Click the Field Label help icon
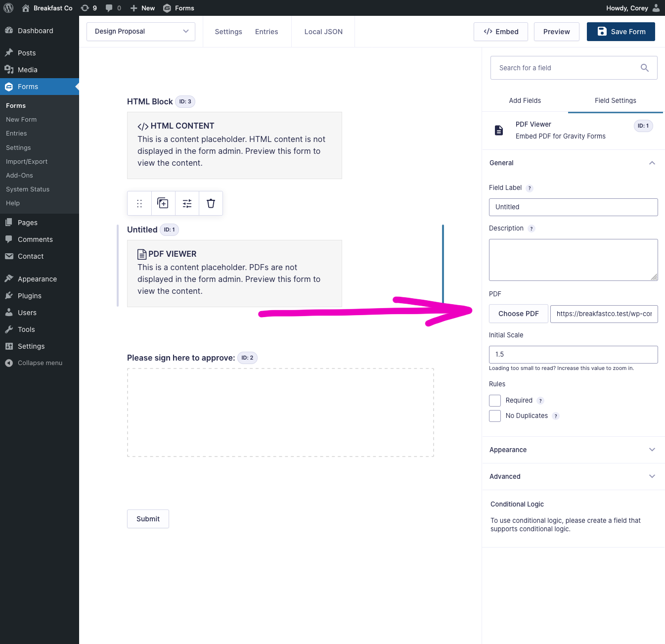Image resolution: width=665 pixels, height=644 pixels. point(530,188)
